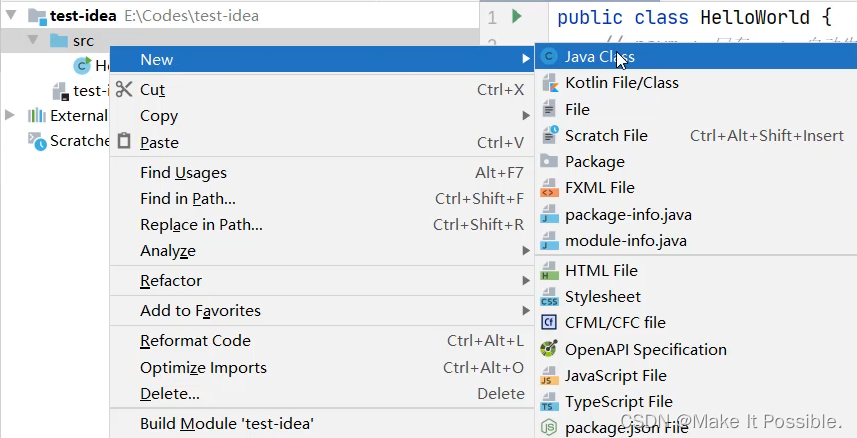The height and width of the screenshot is (438, 857).
Task: Select Reformat Code menu entry
Action: (x=195, y=341)
